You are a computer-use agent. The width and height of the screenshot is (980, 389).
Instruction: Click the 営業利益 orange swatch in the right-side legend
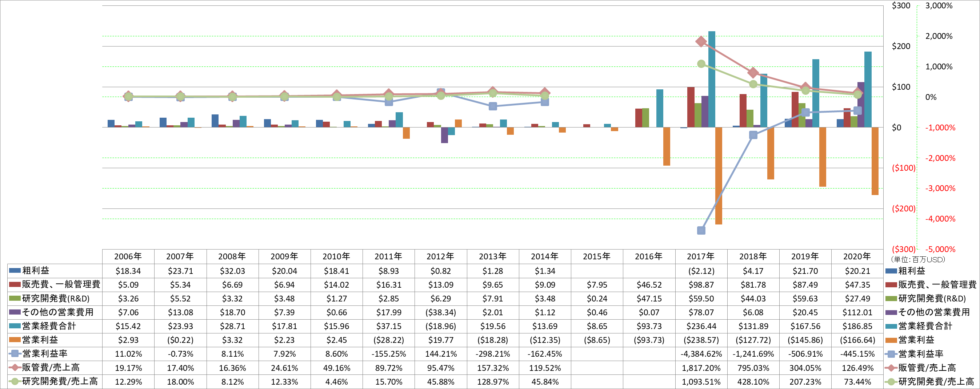click(x=891, y=340)
